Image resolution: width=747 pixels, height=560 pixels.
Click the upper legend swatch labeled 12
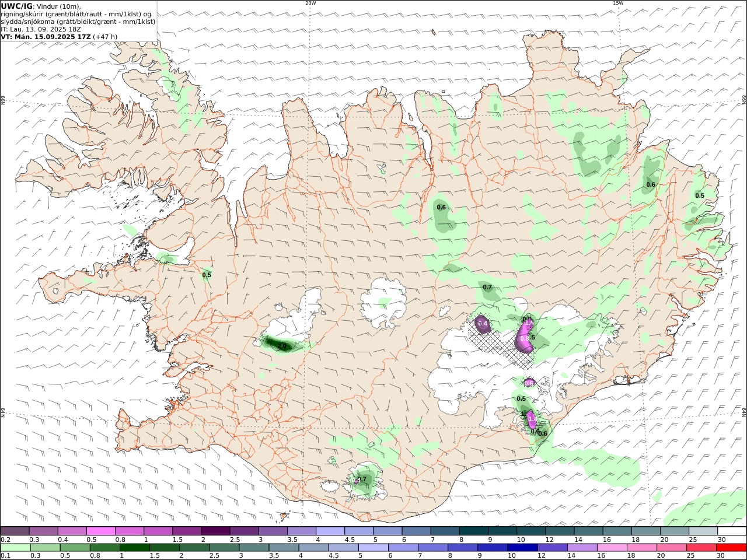tap(559, 531)
